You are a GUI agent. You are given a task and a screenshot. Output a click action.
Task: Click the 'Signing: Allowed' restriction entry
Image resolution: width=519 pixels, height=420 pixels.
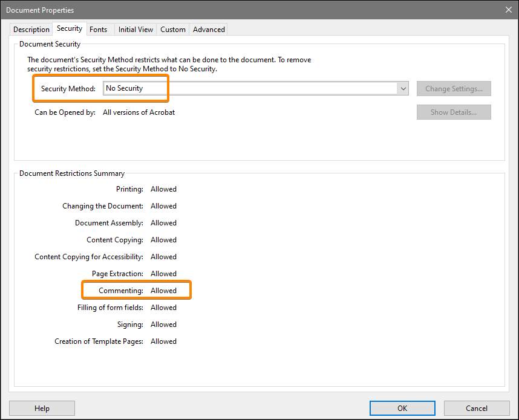(x=148, y=324)
